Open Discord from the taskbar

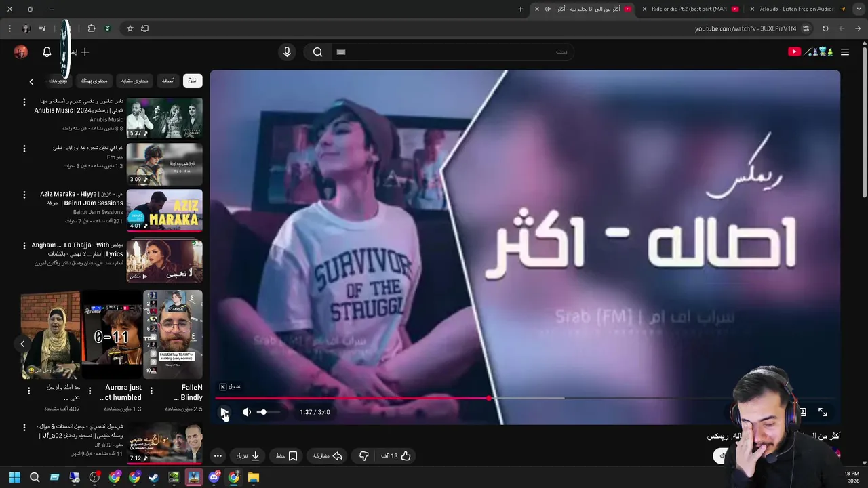click(x=214, y=477)
